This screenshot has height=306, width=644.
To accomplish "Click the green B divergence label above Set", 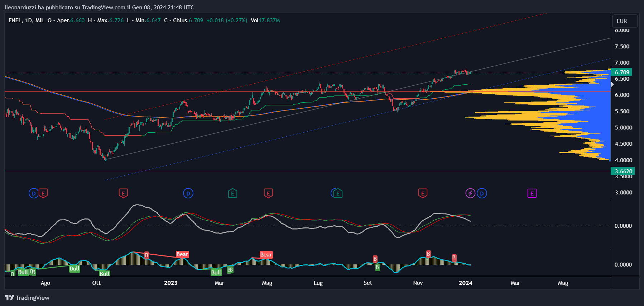I will [377, 267].
